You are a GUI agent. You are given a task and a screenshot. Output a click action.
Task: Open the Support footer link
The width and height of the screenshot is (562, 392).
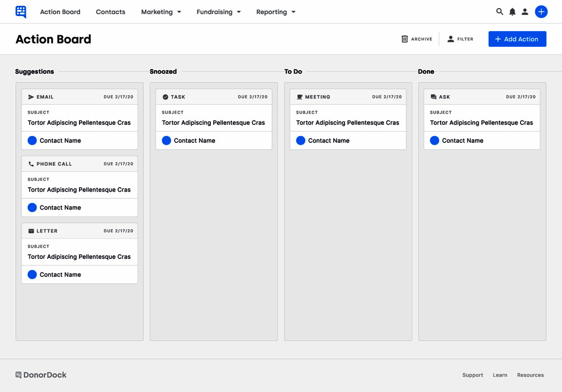click(473, 375)
